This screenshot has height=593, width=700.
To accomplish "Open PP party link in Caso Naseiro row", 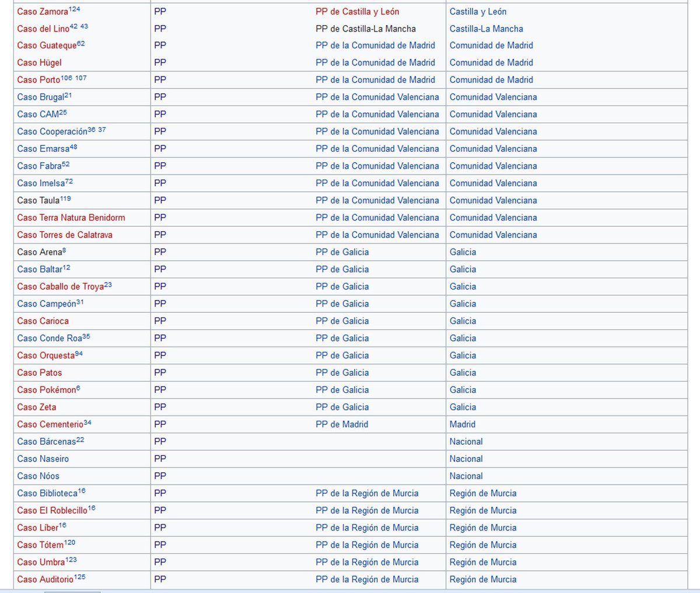I will point(160,459).
